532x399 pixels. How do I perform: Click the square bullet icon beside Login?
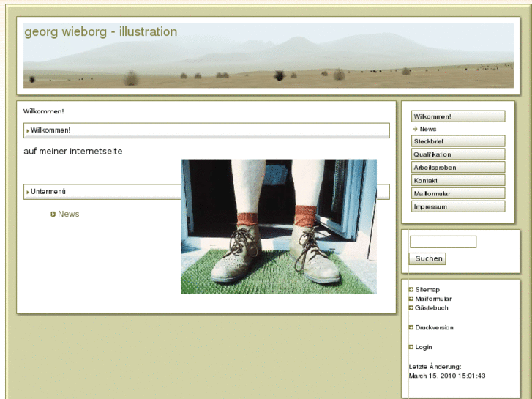coord(411,347)
